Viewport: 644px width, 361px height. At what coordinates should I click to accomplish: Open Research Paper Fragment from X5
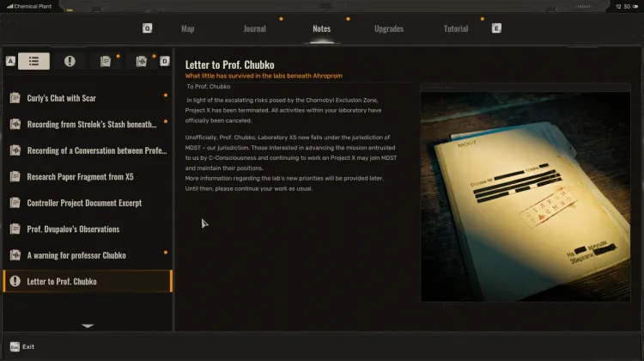[88, 177]
